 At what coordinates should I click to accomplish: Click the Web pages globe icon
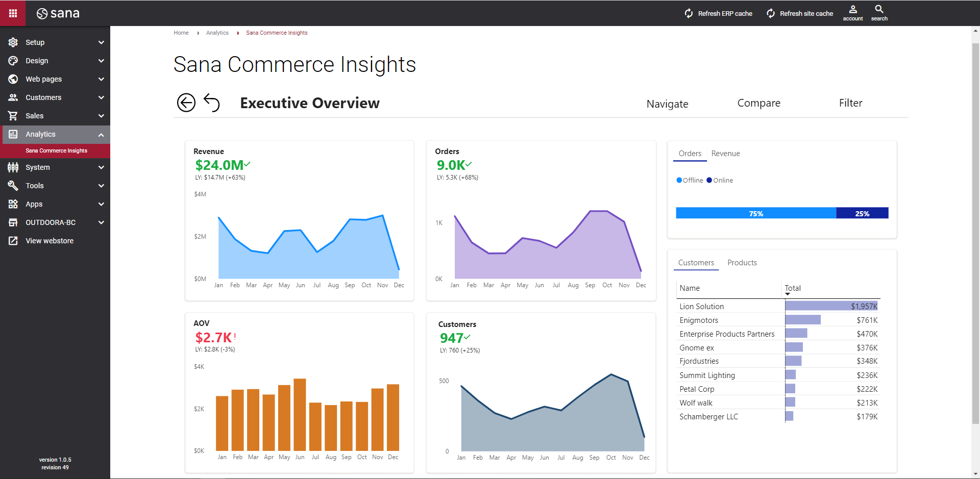click(13, 79)
